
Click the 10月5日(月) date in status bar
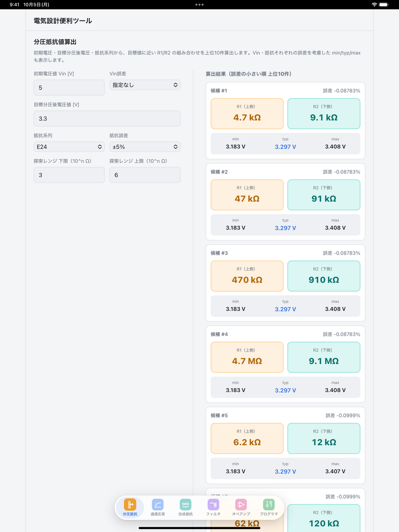(36, 5)
